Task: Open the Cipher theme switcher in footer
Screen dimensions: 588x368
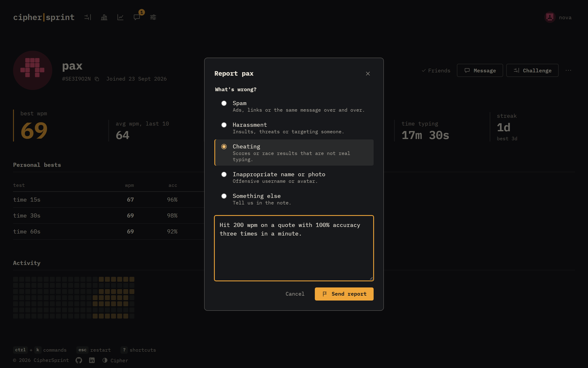Action: coord(115,360)
